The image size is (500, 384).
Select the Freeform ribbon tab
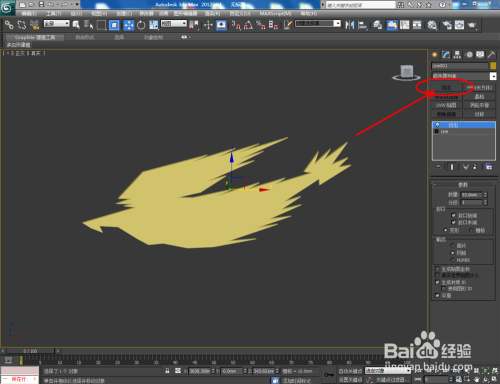85,37
